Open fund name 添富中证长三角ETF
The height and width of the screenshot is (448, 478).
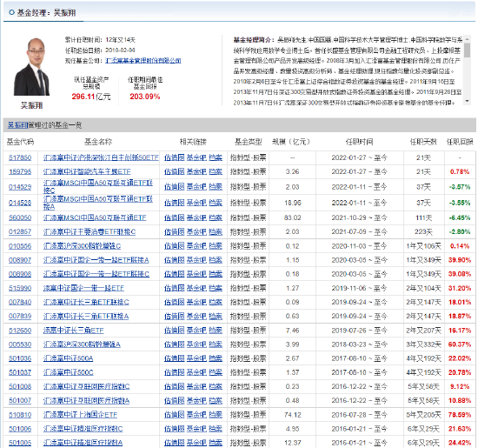tap(74, 331)
